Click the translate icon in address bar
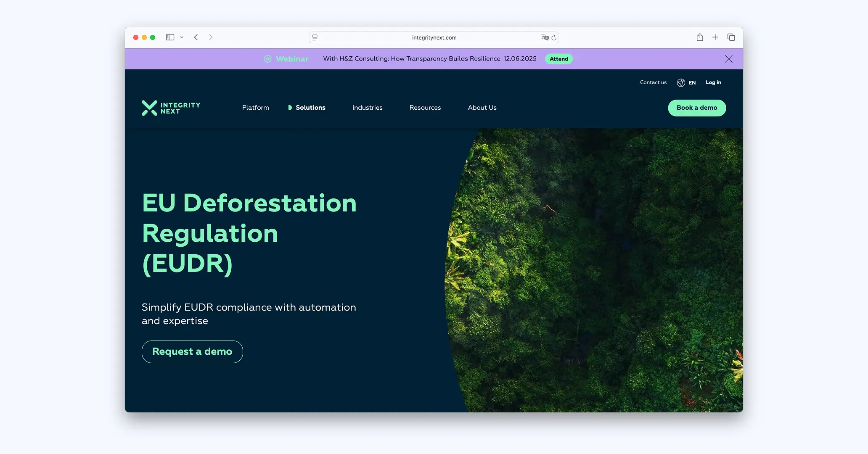The width and height of the screenshot is (868, 454). tap(544, 37)
